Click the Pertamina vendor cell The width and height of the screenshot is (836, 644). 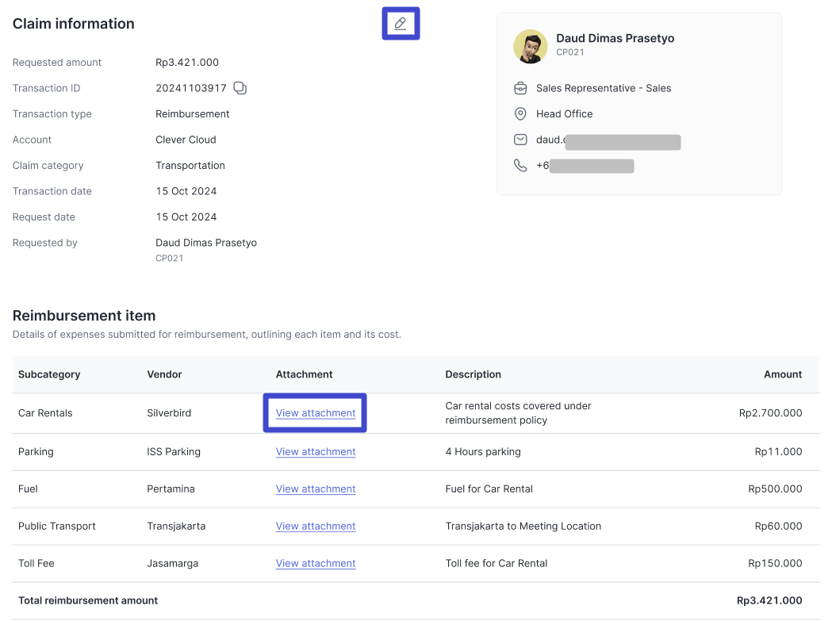pos(171,489)
